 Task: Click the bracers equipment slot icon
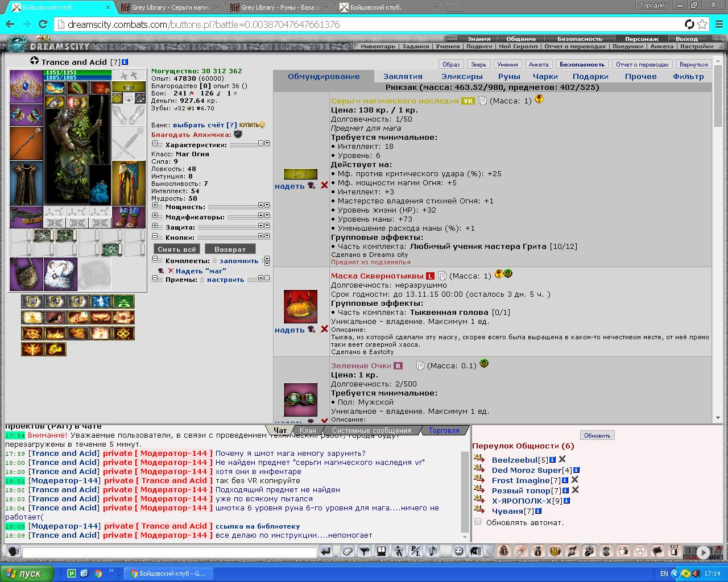[26, 115]
